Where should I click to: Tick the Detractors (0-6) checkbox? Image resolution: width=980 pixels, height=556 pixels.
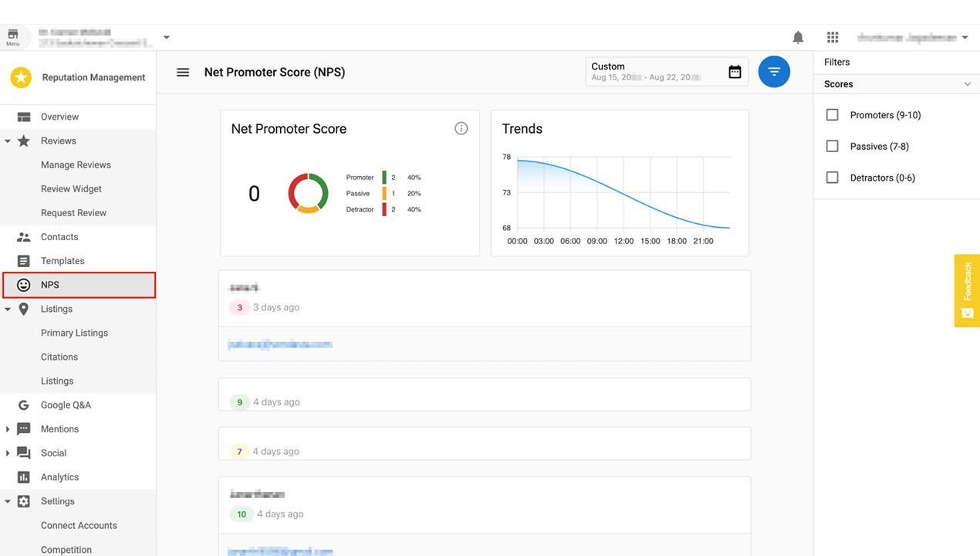tap(832, 178)
